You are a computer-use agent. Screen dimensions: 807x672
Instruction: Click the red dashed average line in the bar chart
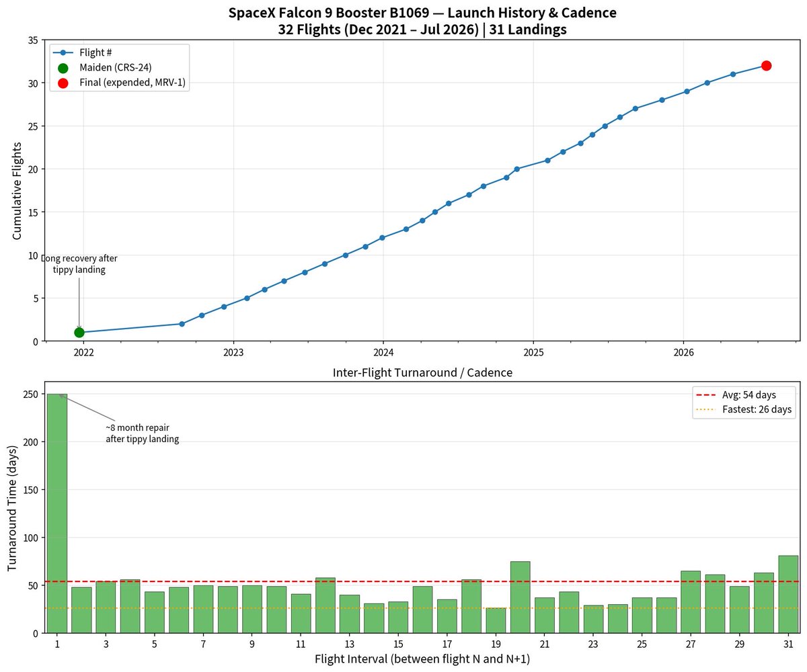pyautogui.click(x=422, y=581)
